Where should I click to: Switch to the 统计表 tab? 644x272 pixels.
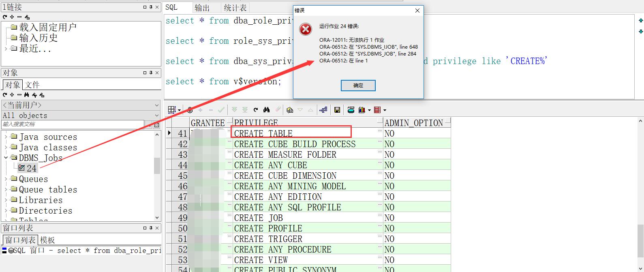coord(235,8)
